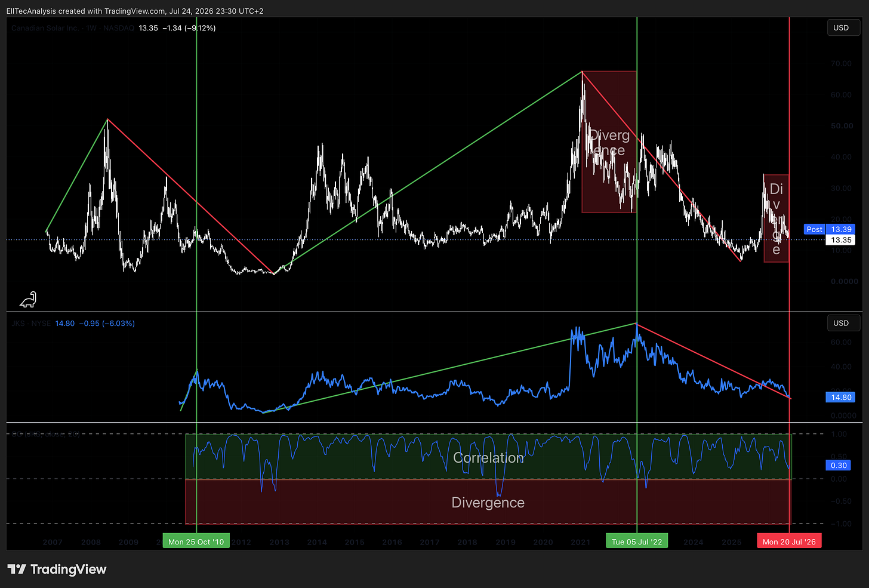Click the 2025 label on the time axis
869x588 pixels.
(x=732, y=542)
